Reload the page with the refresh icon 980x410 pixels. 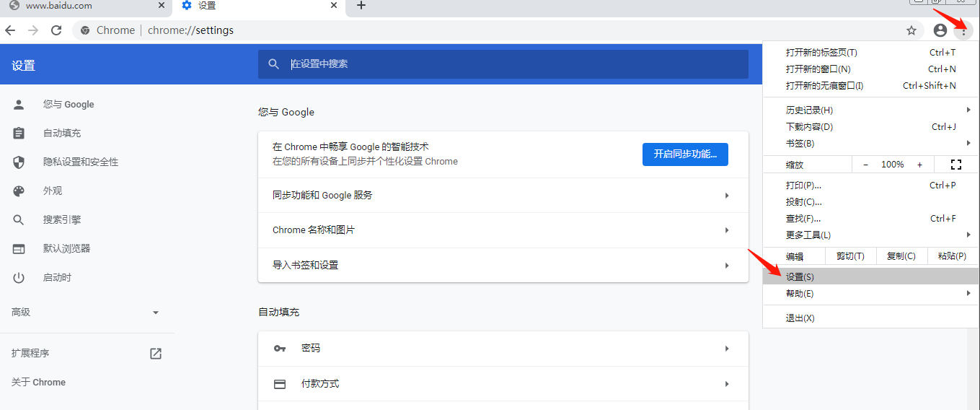[x=56, y=30]
